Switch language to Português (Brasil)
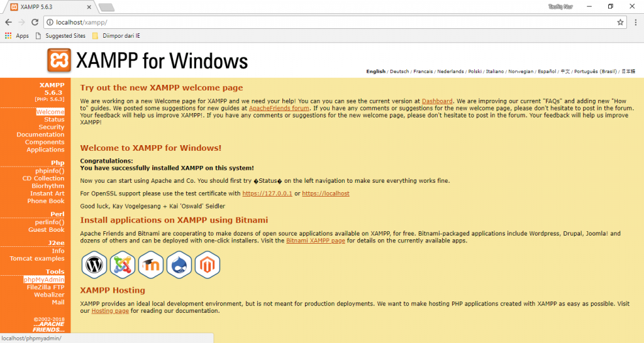644x343 pixels. coord(596,72)
